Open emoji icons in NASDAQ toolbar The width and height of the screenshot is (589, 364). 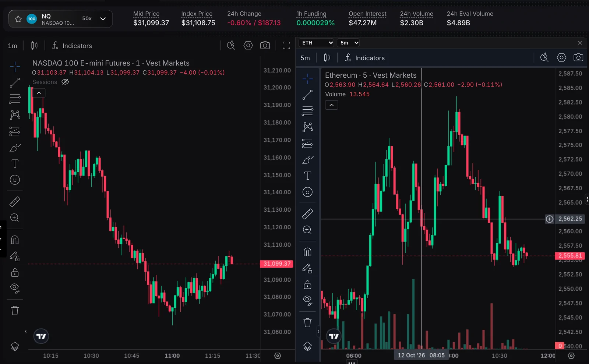[15, 180]
